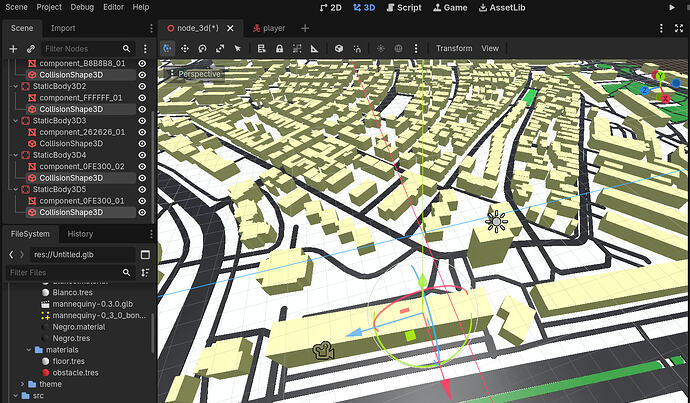Open the Debug menu
The height and width of the screenshot is (403, 690).
click(x=82, y=7)
